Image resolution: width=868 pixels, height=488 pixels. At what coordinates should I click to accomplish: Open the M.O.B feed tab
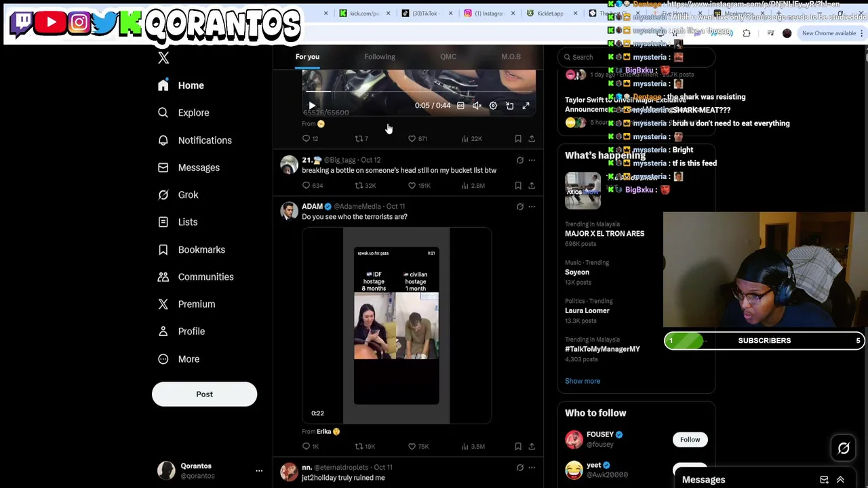511,57
